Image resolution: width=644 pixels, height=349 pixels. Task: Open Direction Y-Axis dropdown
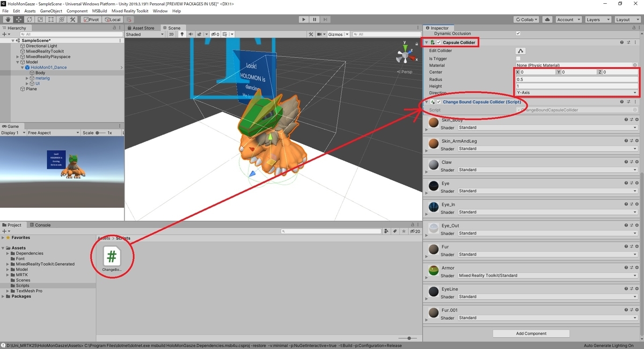pyautogui.click(x=576, y=92)
